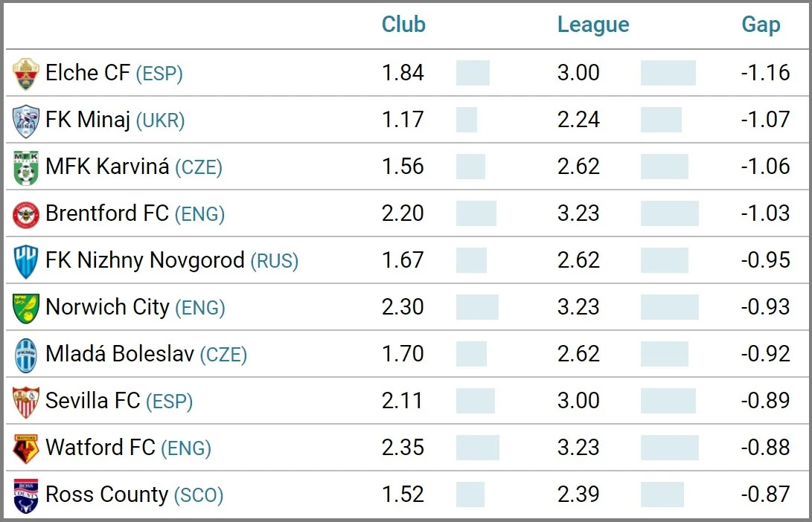Click the Sevilla FC club crest
This screenshot has width=812, height=522.
point(26,402)
